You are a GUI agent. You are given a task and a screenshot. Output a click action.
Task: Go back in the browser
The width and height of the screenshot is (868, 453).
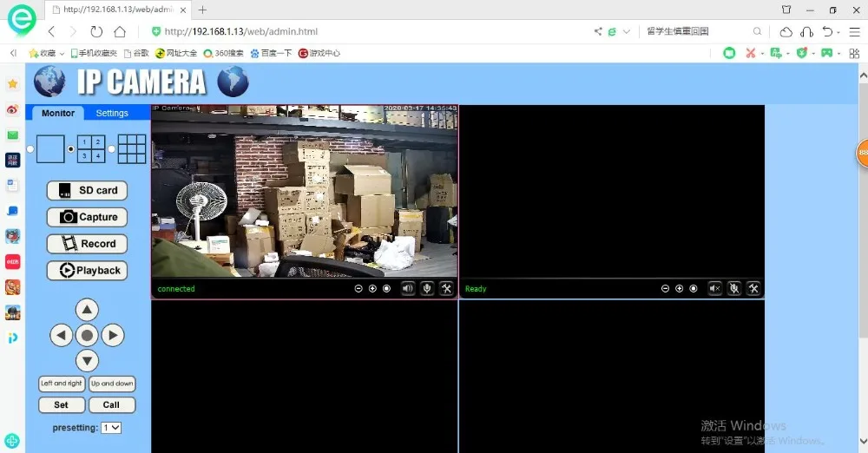coord(51,31)
